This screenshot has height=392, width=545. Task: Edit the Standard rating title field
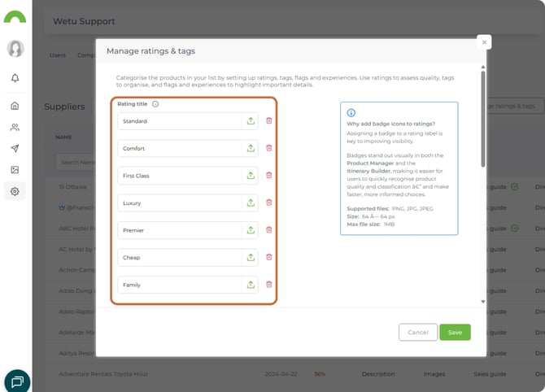click(x=180, y=121)
